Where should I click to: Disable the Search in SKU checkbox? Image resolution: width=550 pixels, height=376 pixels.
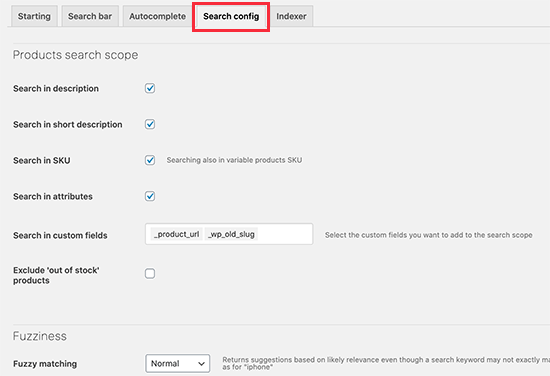[x=150, y=160]
